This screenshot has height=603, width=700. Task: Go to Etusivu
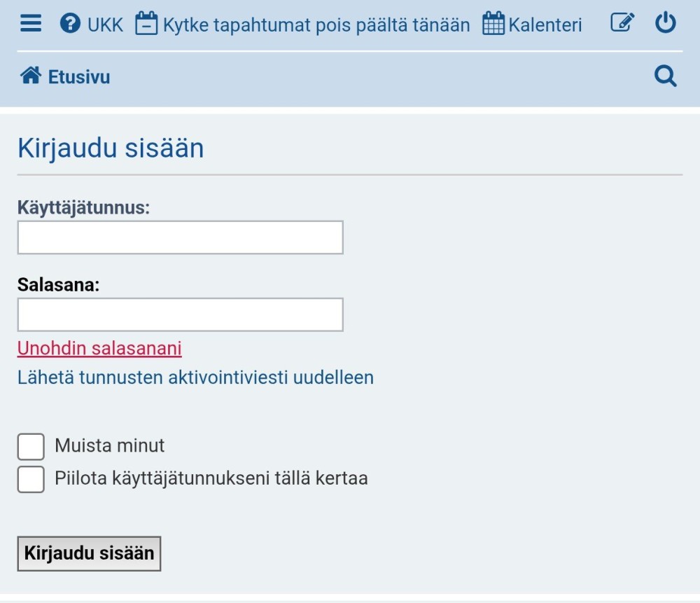click(78, 76)
